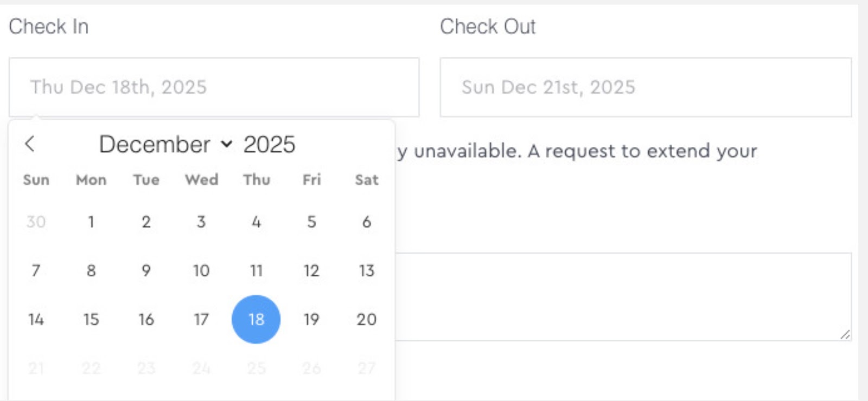Click December 7 in calendar
868x401 pixels.
(x=36, y=270)
